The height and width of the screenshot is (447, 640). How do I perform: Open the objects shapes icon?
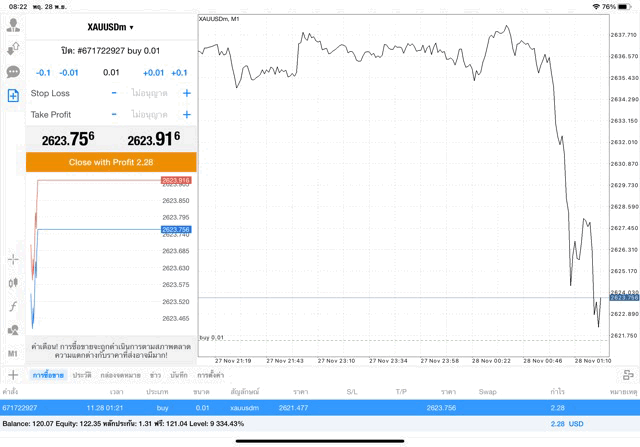[x=13, y=330]
